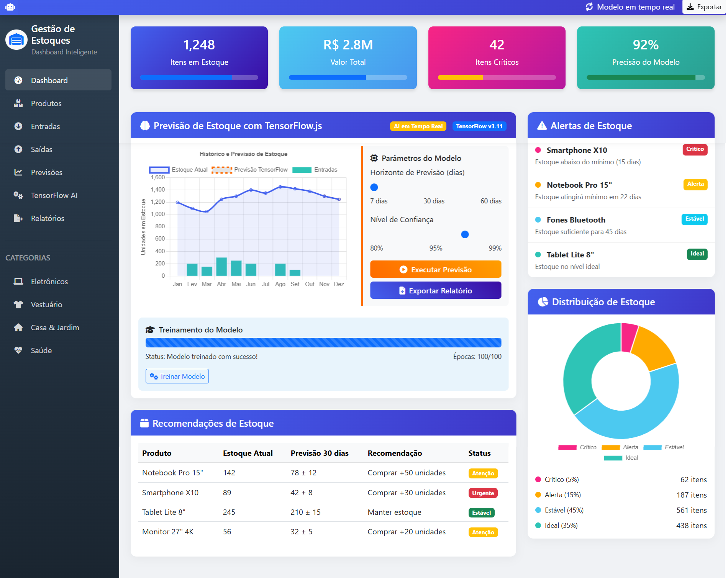Click the Nível de Confiança slider handle
This screenshot has height=578, width=728.
coord(465,234)
